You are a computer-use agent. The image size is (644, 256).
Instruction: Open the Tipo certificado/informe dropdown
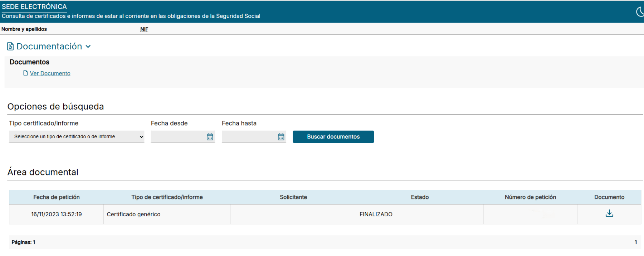click(x=77, y=137)
